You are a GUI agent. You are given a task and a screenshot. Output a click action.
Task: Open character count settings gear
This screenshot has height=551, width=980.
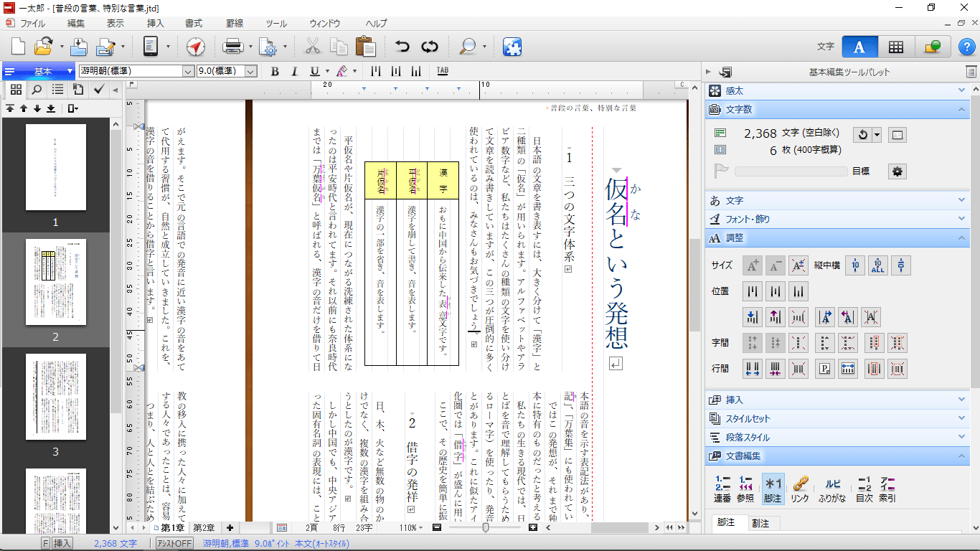click(x=897, y=171)
